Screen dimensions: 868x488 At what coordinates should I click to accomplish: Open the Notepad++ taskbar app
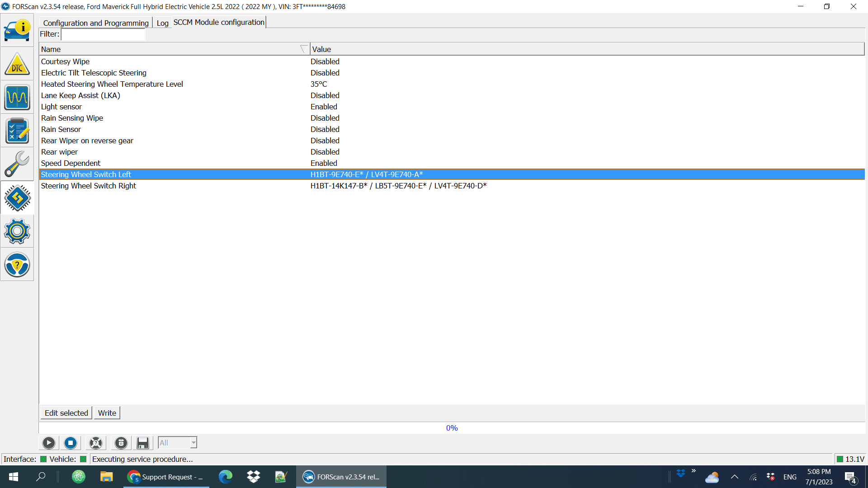click(281, 477)
